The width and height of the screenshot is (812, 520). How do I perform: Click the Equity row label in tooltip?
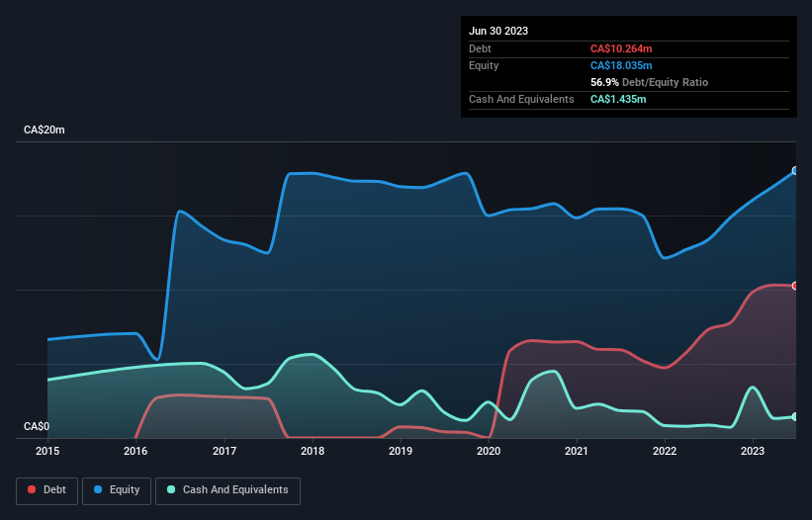[484, 65]
